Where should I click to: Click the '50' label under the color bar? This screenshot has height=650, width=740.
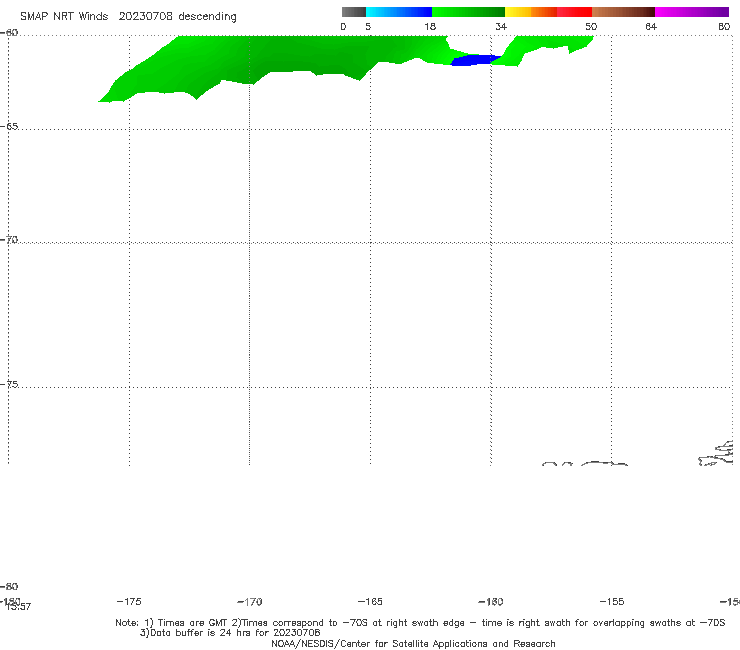click(591, 26)
